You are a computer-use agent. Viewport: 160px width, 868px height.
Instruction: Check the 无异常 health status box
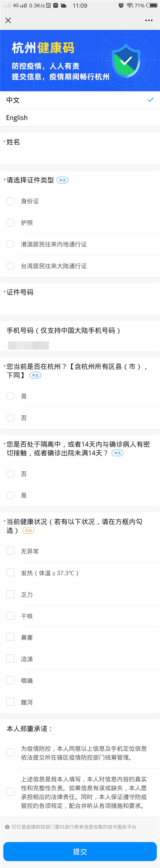[10, 551]
